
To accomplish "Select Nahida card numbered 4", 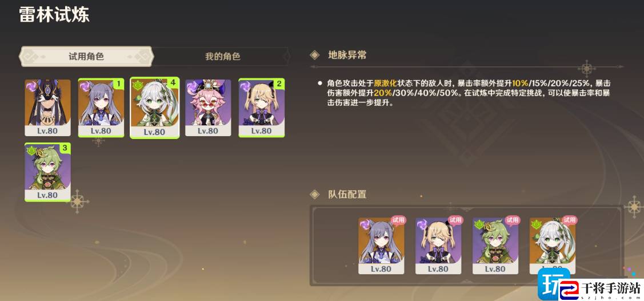I will click(154, 108).
